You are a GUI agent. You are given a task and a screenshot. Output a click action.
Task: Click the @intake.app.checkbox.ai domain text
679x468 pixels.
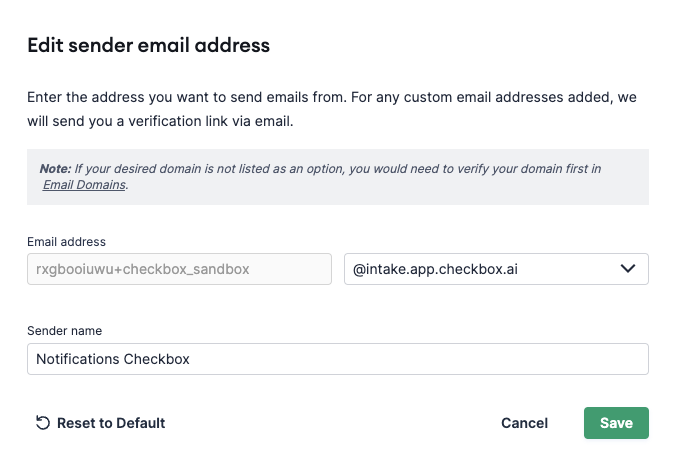tap(435, 269)
